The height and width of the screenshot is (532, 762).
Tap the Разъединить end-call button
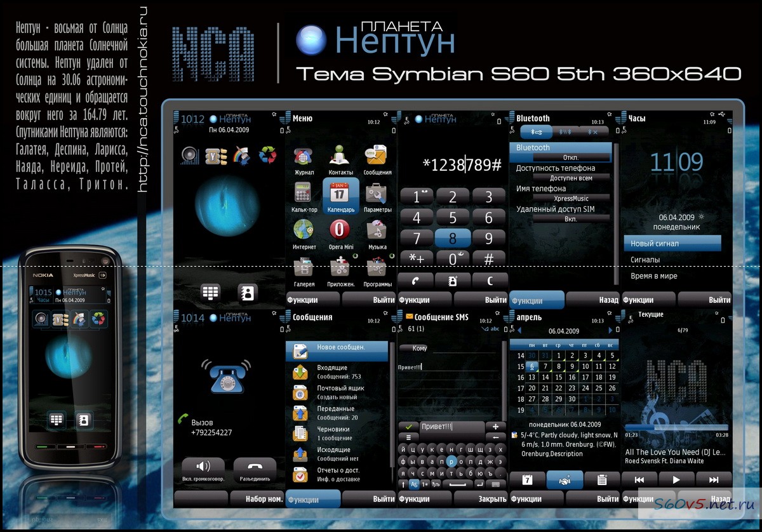(255, 471)
